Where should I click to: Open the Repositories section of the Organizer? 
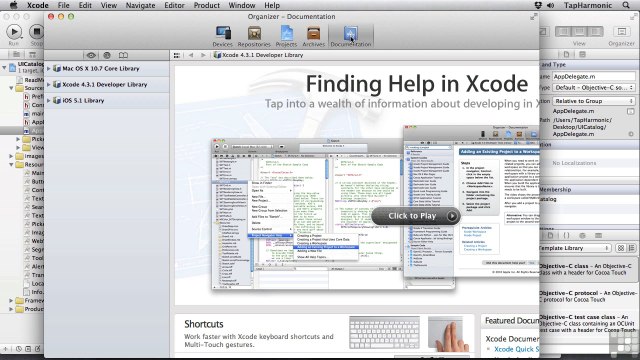click(x=254, y=36)
